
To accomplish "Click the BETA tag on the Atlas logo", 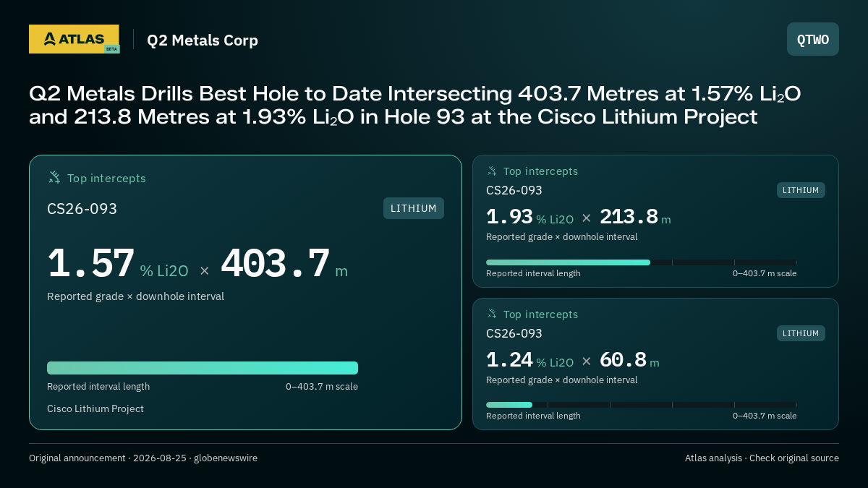I will [x=111, y=49].
